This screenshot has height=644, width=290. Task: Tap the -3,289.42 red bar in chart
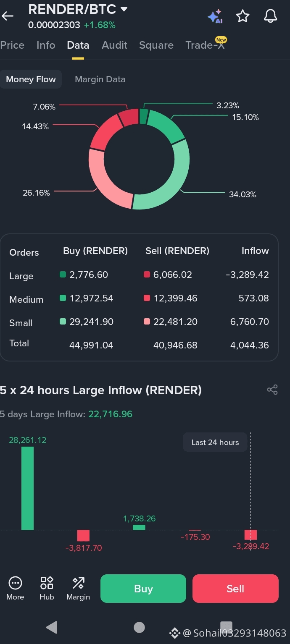click(x=250, y=535)
